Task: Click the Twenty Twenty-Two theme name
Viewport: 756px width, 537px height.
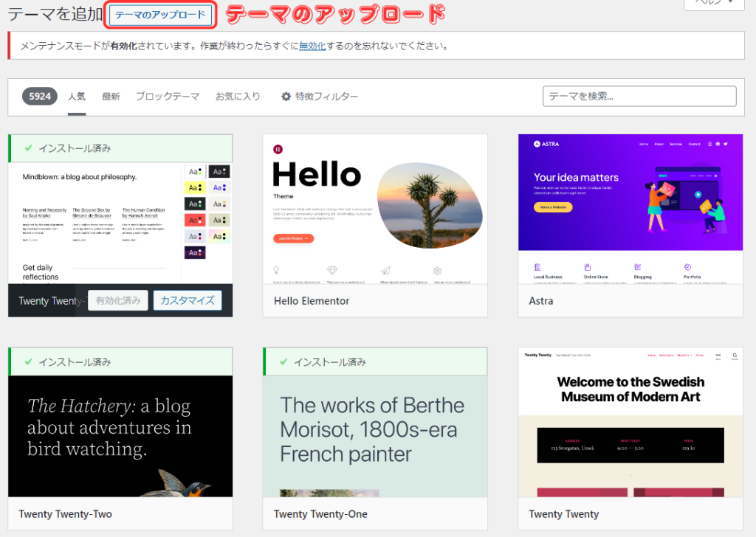Action: (x=65, y=514)
